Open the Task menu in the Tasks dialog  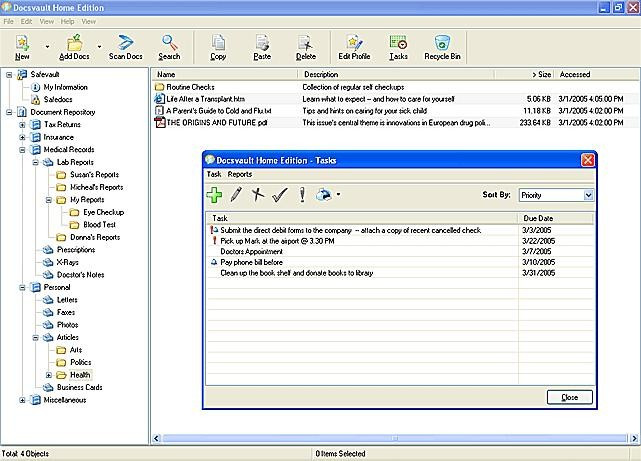[x=214, y=174]
